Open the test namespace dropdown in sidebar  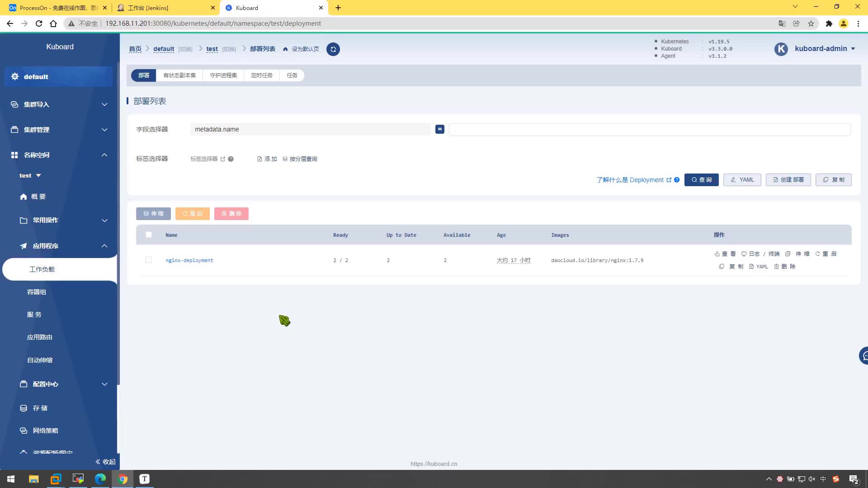point(30,175)
